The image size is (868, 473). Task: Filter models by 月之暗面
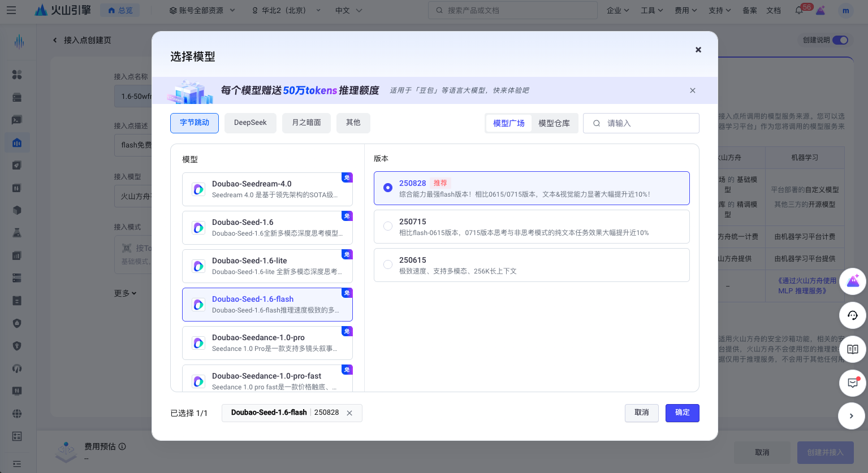pos(306,123)
